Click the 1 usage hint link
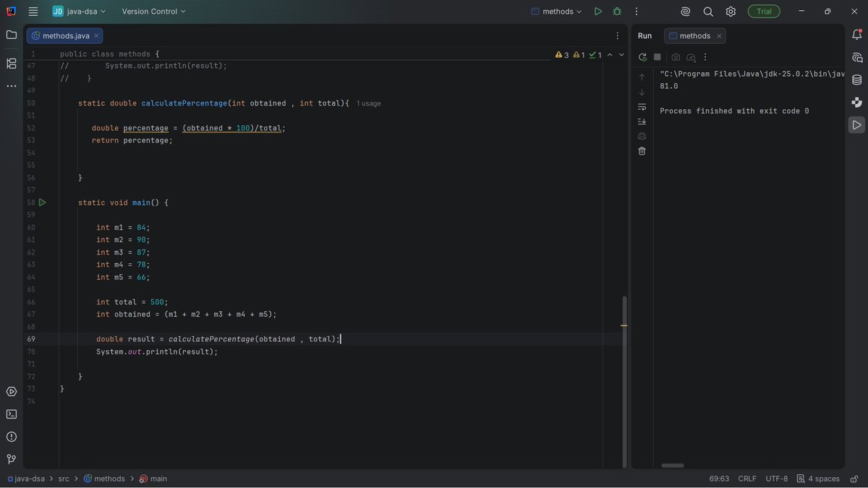This screenshot has height=488, width=868. (368, 103)
